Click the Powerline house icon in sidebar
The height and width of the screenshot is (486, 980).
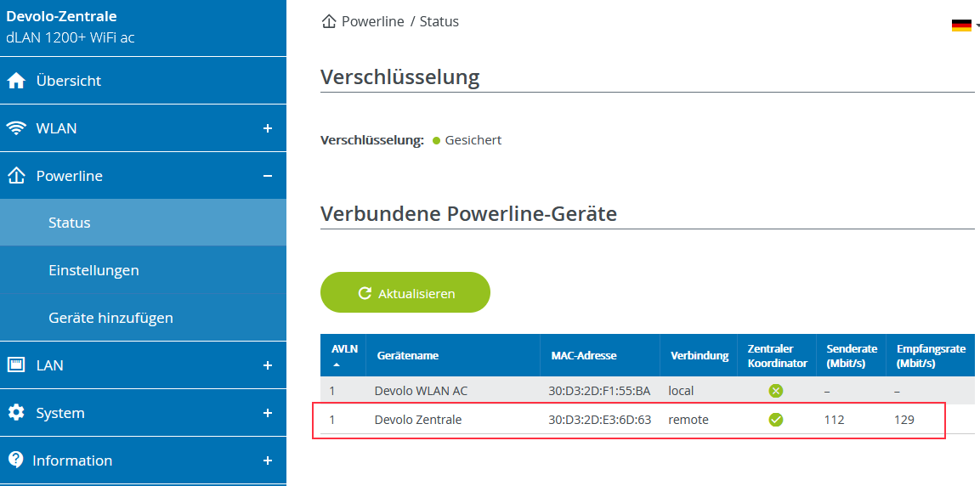[x=15, y=176]
